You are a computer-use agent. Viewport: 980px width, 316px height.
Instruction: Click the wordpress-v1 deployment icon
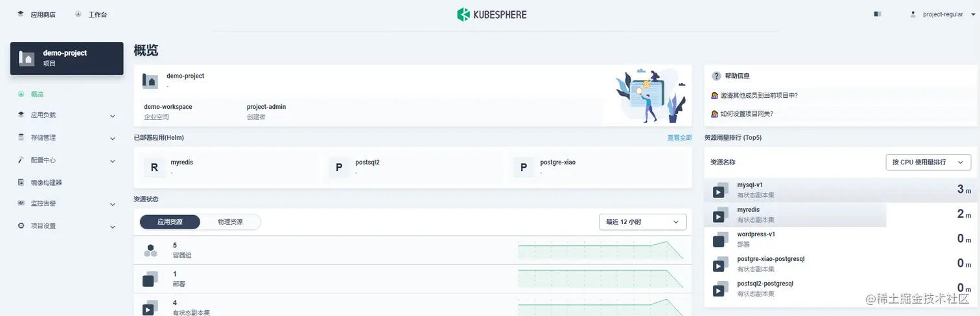click(x=720, y=239)
